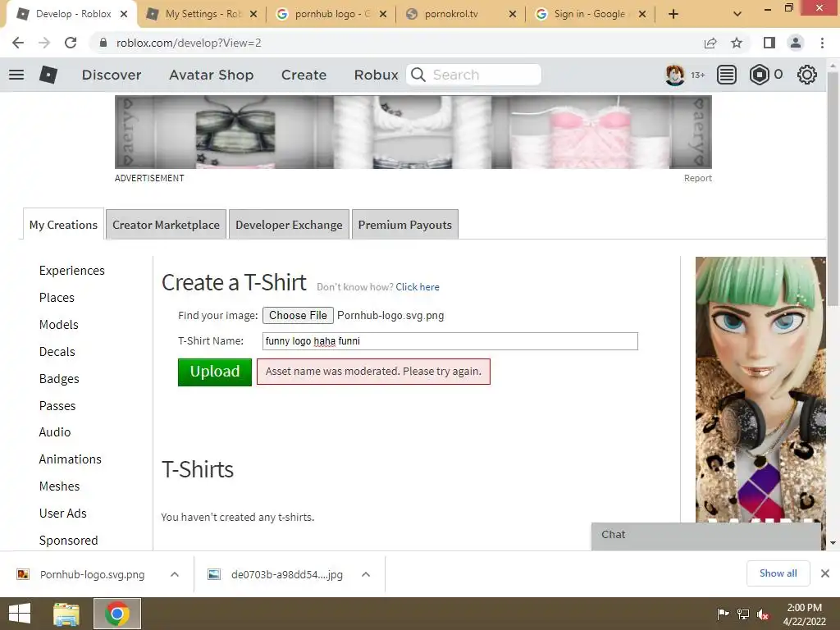
Task: Close the downloads bar
Action: [x=825, y=573]
